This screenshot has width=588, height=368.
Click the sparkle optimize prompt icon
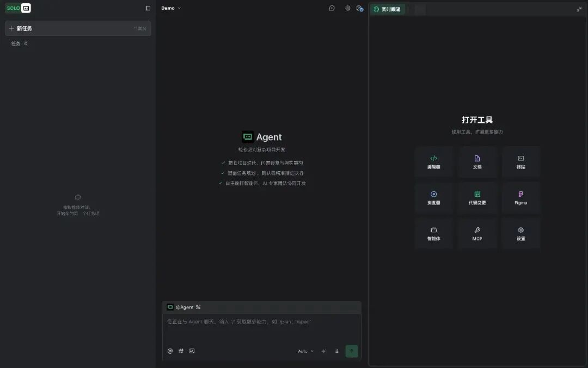323,351
